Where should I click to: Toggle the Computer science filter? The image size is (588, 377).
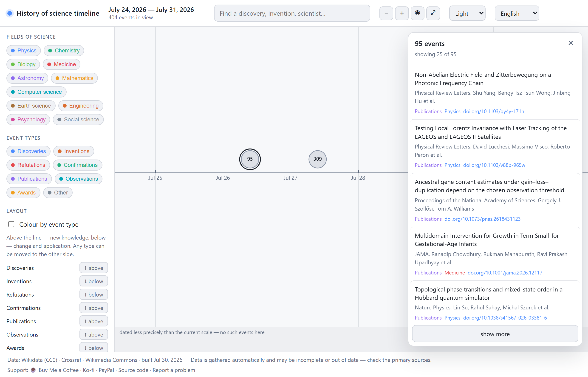(36, 92)
